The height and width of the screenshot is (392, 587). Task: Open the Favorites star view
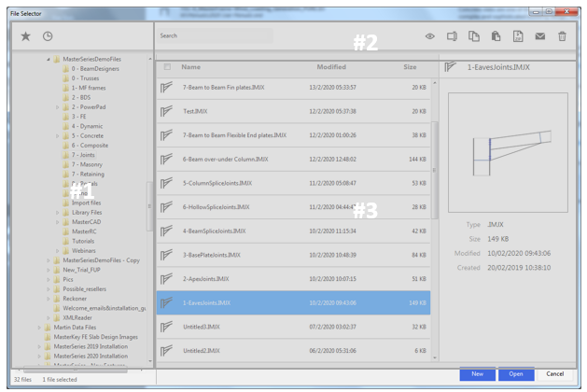(x=25, y=36)
